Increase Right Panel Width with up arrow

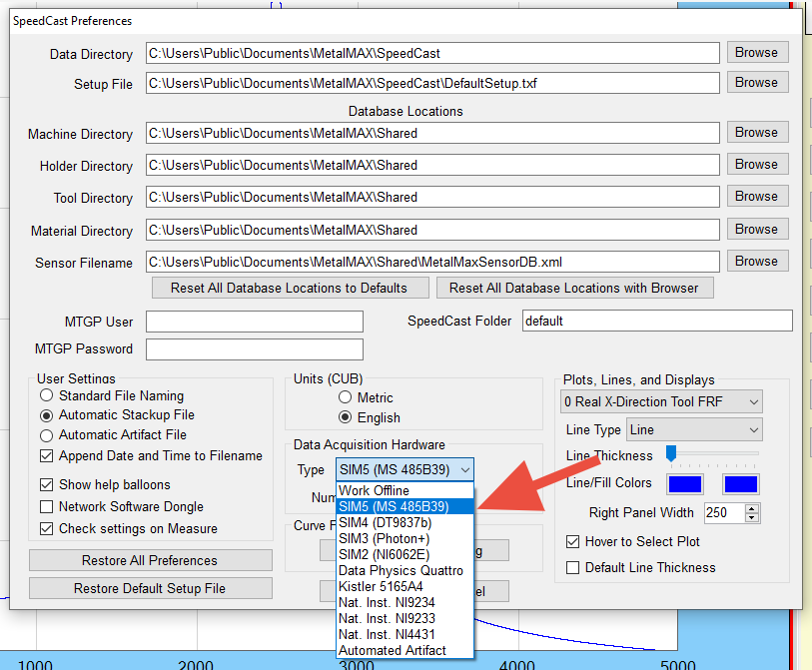coord(752,508)
